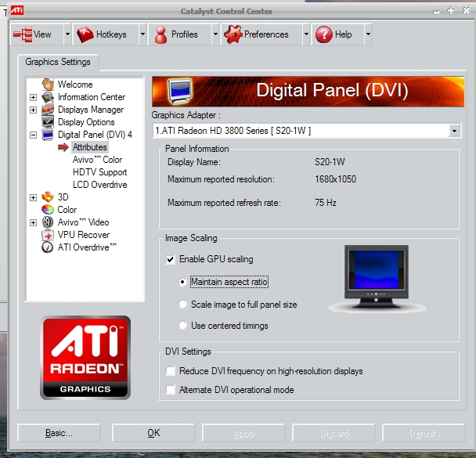This screenshot has width=476, height=458.
Task: Expand the Displays Manager node
Action: [x=34, y=110]
